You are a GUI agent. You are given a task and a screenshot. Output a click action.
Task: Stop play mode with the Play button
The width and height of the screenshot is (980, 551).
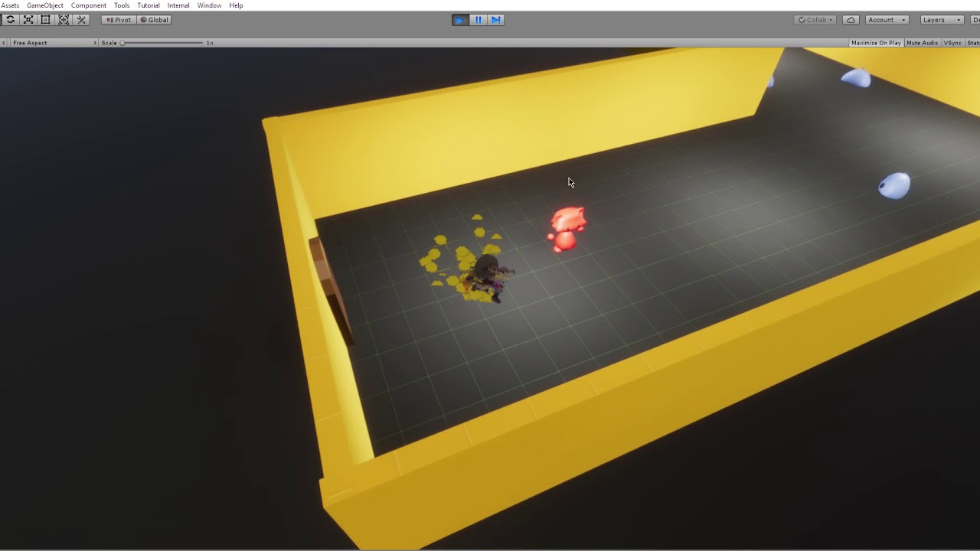point(460,20)
